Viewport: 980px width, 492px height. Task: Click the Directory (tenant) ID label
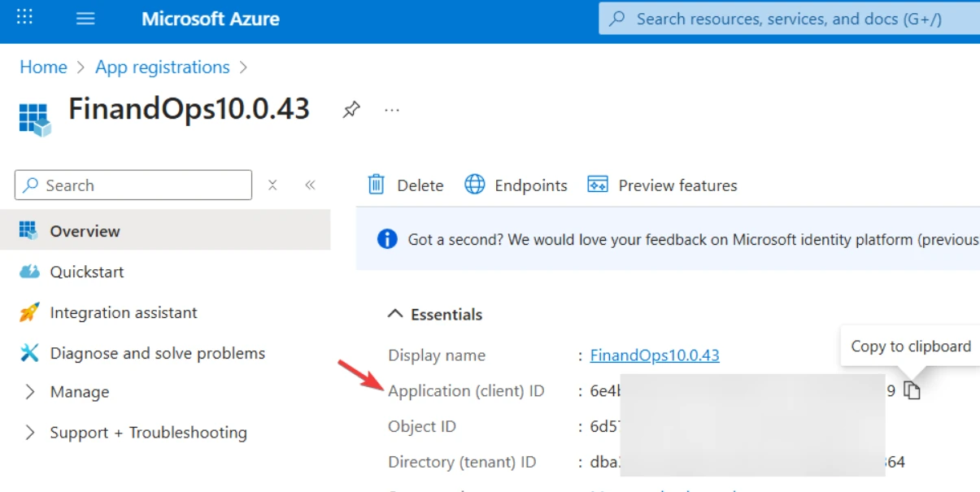click(x=462, y=463)
